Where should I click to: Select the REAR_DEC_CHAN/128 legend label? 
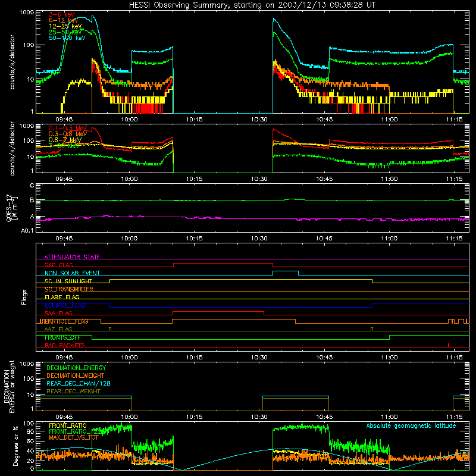coord(79,383)
